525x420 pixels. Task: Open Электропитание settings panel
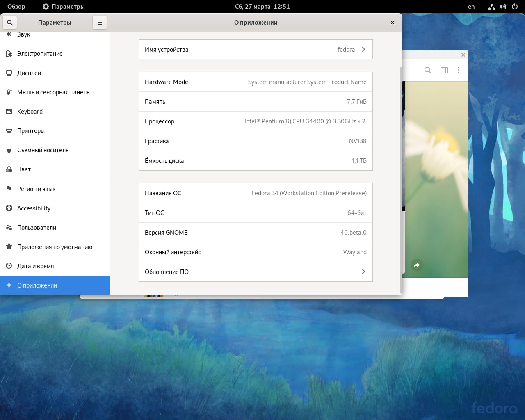tap(55, 53)
